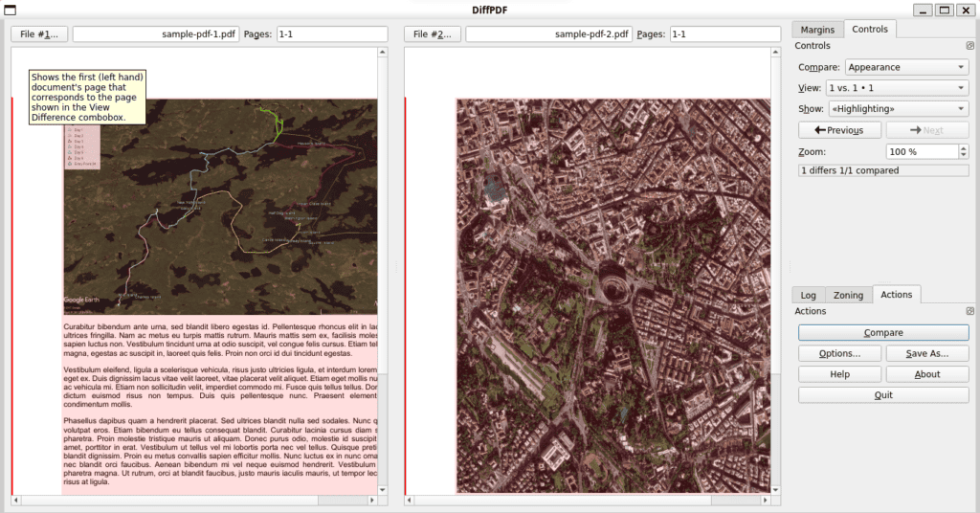The height and width of the screenshot is (513, 980).
Task: Switch to the Zoning tab
Action: (848, 295)
